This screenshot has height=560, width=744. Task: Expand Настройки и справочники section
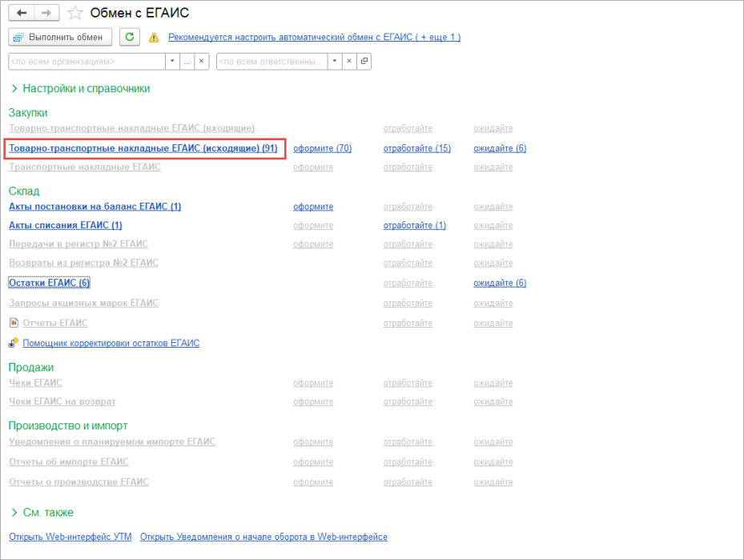click(80, 88)
